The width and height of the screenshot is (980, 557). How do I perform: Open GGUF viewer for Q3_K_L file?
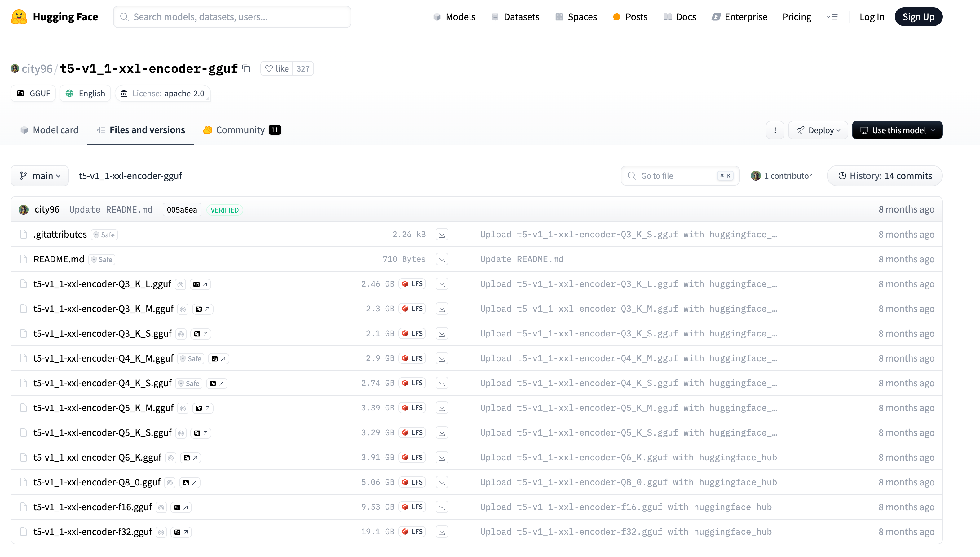[200, 284]
